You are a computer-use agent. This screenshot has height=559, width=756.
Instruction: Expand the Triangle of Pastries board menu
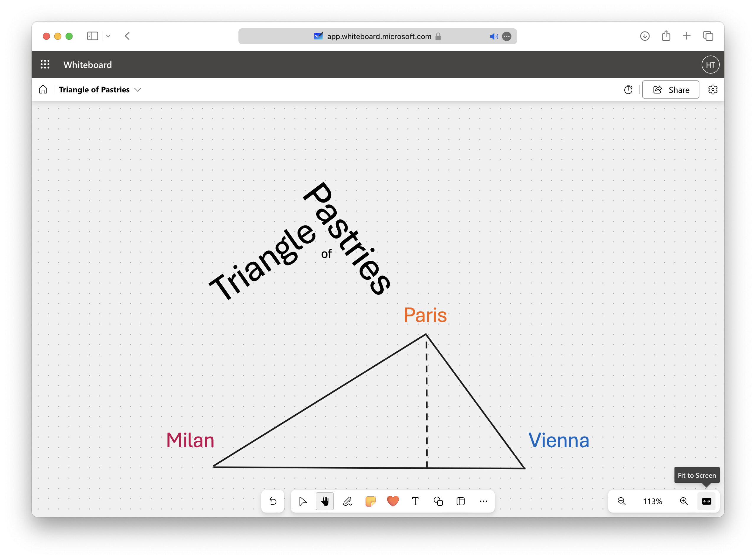[137, 90]
